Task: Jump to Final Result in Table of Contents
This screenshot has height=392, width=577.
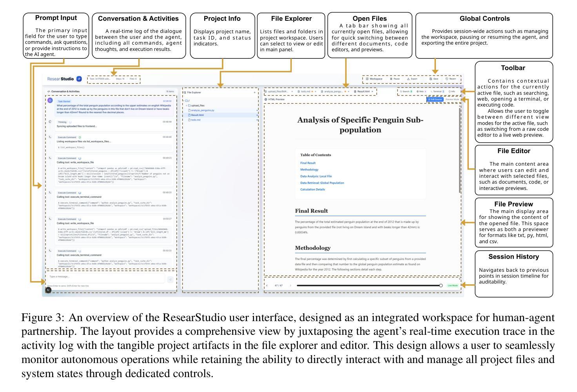Action: coord(308,163)
